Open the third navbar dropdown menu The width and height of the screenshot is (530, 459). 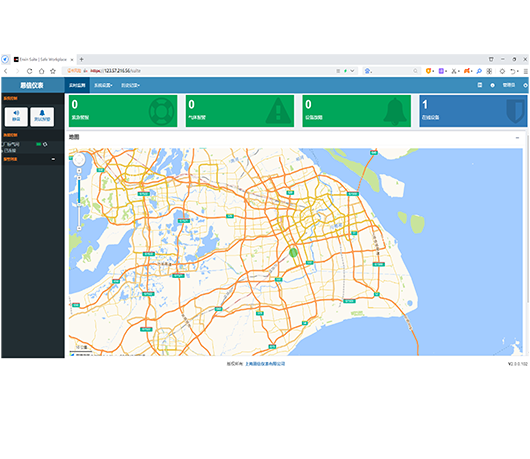coord(130,86)
